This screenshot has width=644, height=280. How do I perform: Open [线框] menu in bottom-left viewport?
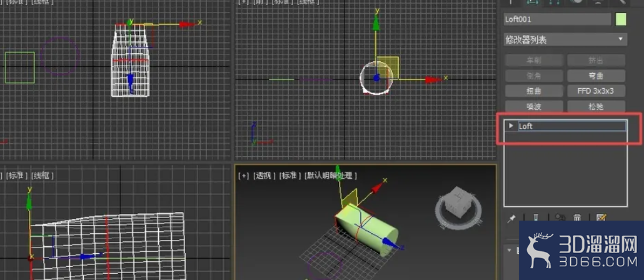click(x=43, y=175)
